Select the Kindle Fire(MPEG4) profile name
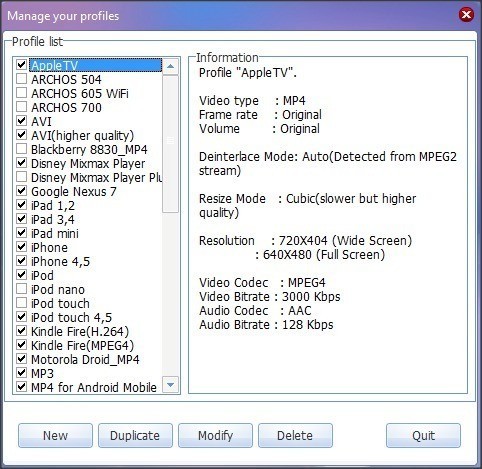This screenshot has width=482, height=469. (x=82, y=345)
